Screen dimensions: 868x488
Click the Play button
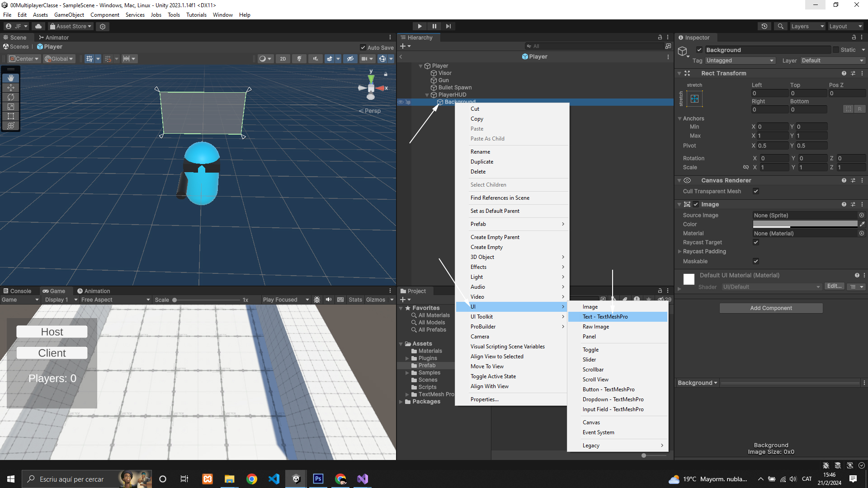click(420, 26)
